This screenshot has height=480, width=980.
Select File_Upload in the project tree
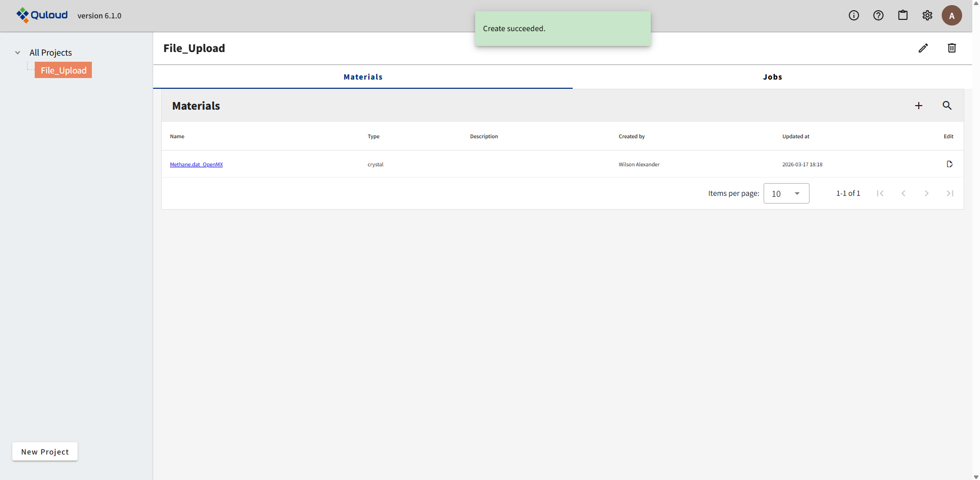click(63, 70)
